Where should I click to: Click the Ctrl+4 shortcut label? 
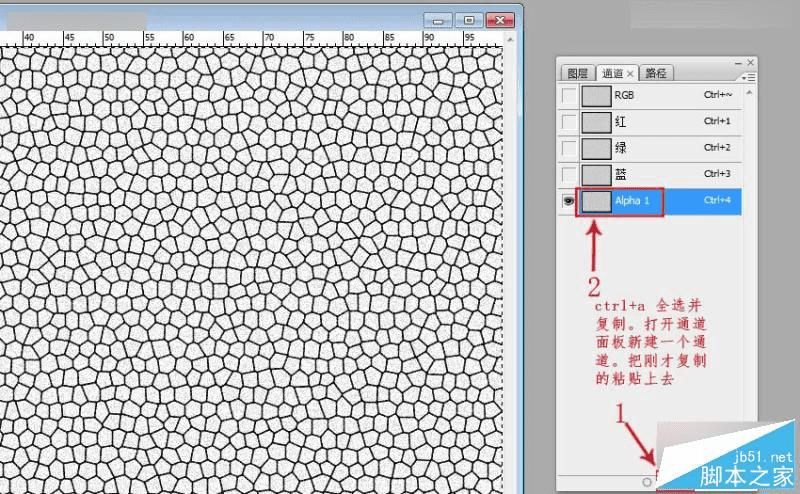pos(717,200)
